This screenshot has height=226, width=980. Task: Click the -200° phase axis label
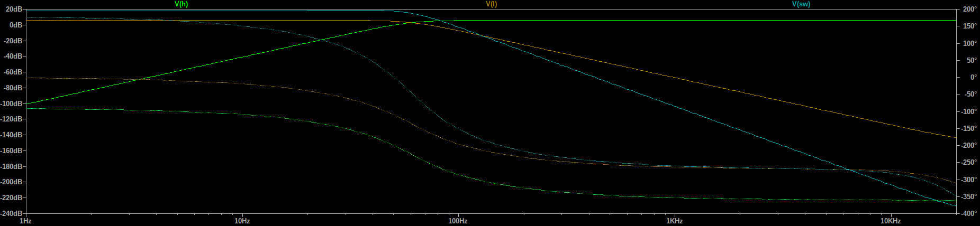969,146
